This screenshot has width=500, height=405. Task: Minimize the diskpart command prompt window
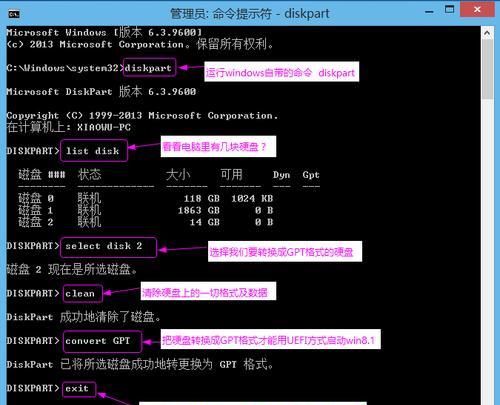pyautogui.click(x=429, y=12)
